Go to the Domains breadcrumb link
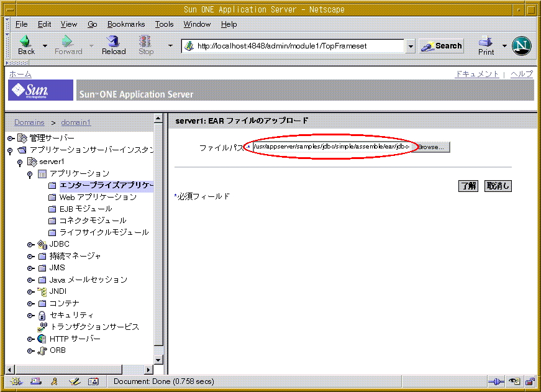 [x=29, y=122]
